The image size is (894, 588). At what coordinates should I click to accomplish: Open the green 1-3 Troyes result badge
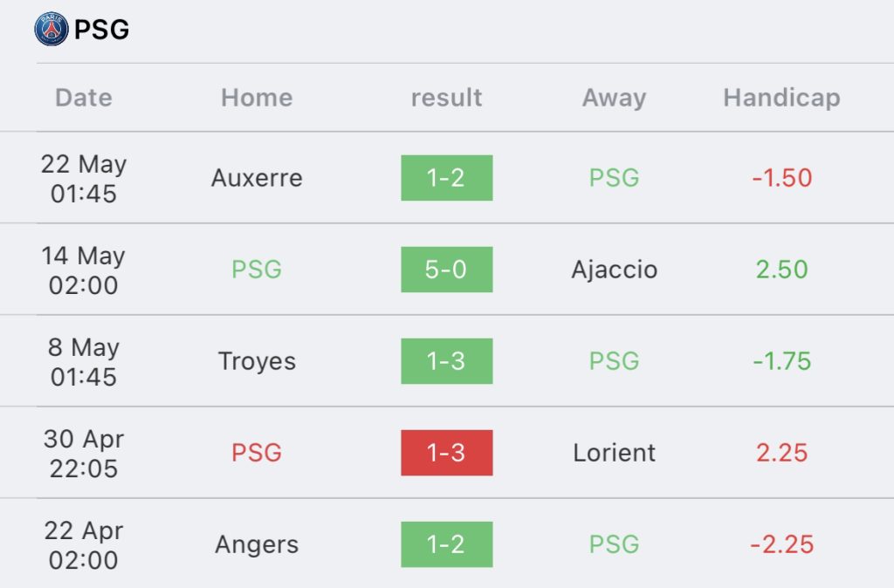tap(446, 361)
